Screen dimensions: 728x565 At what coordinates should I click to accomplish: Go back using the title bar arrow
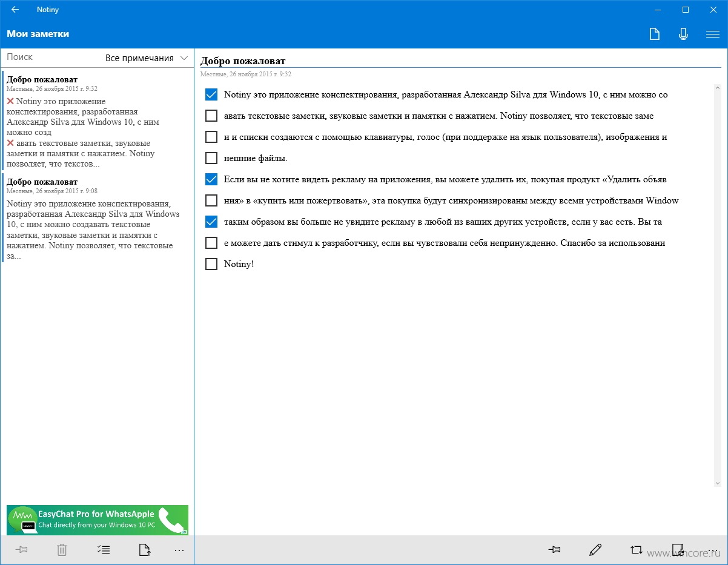pyautogui.click(x=15, y=10)
